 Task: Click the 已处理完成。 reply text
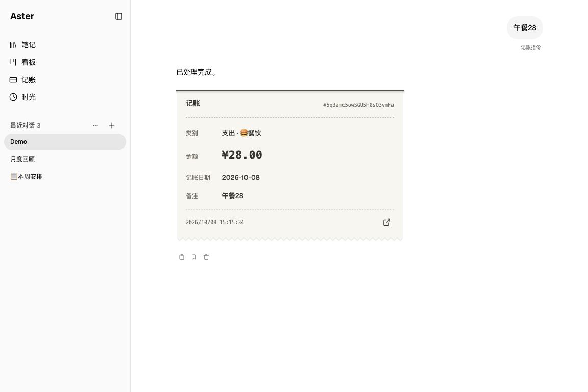tap(197, 72)
